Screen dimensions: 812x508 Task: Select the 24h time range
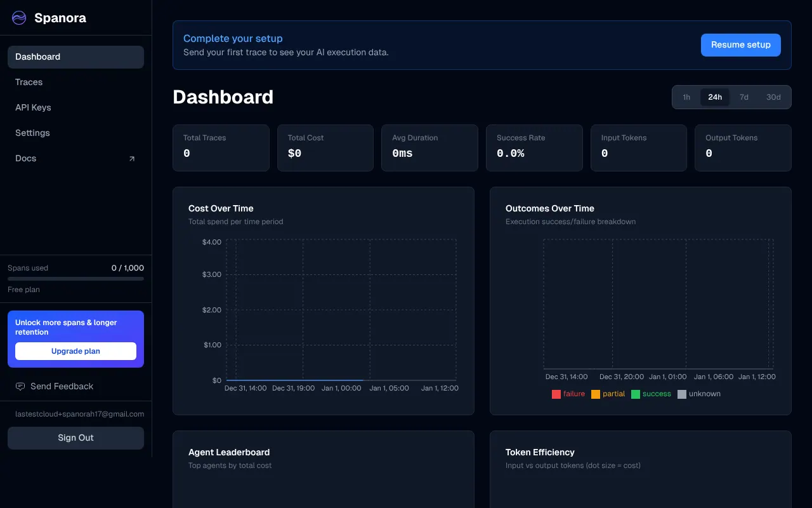tap(715, 97)
